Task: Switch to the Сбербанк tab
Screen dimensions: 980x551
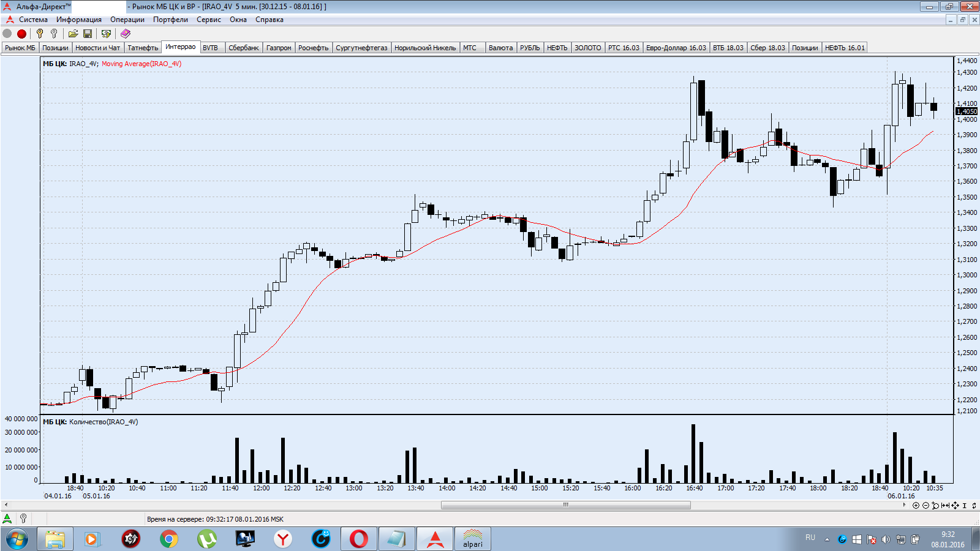Action: click(244, 48)
